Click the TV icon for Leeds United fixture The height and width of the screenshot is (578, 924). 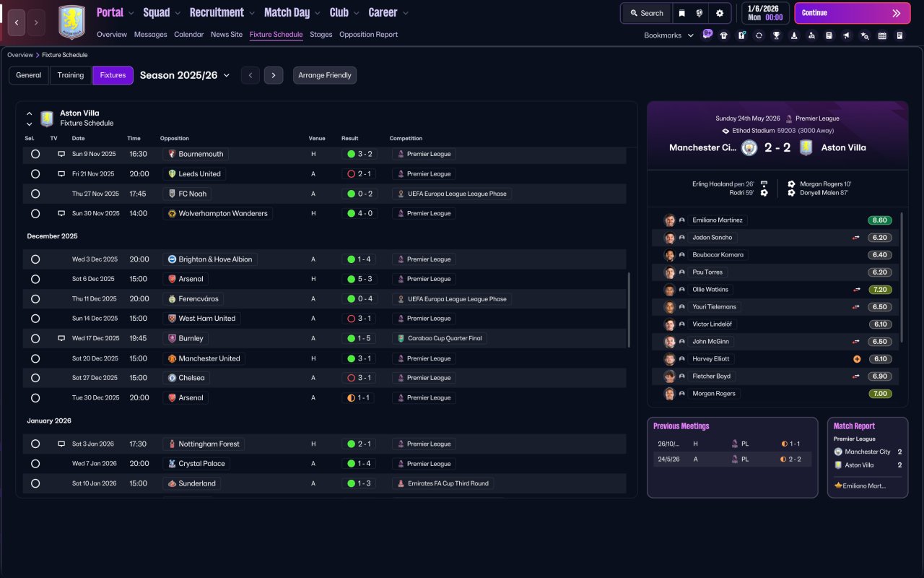click(x=61, y=174)
